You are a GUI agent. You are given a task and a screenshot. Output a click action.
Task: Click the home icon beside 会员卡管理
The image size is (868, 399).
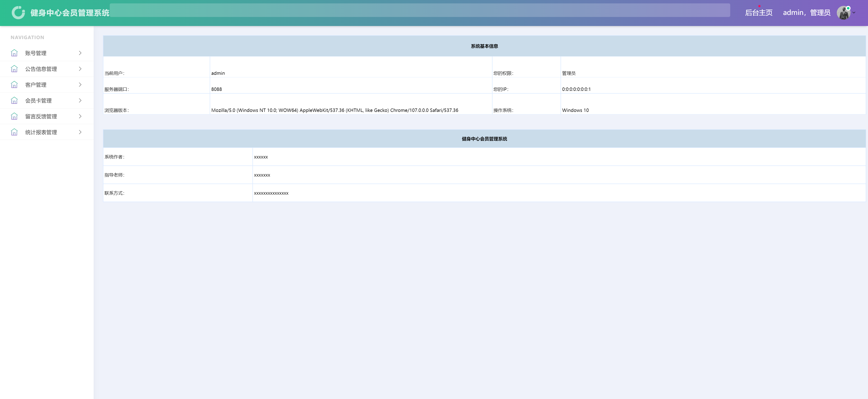tap(14, 100)
